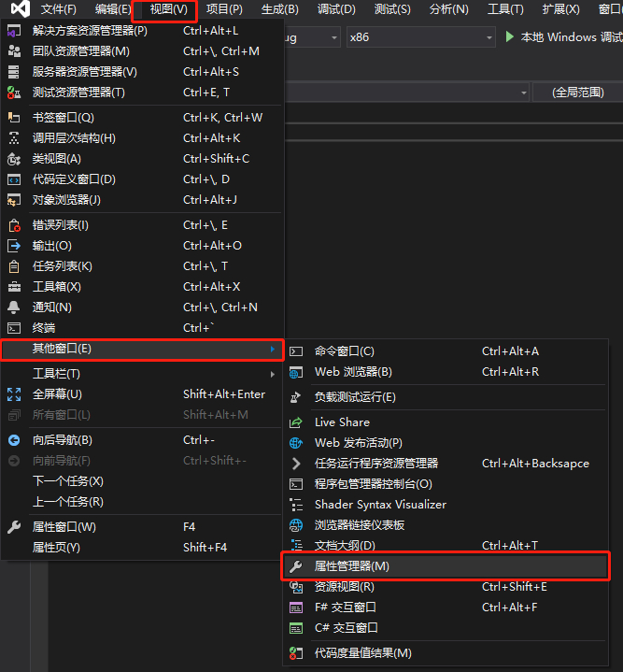This screenshot has width=623, height=672.
Task: Click 本地 Windows 调试 button text
Action: click(572, 37)
